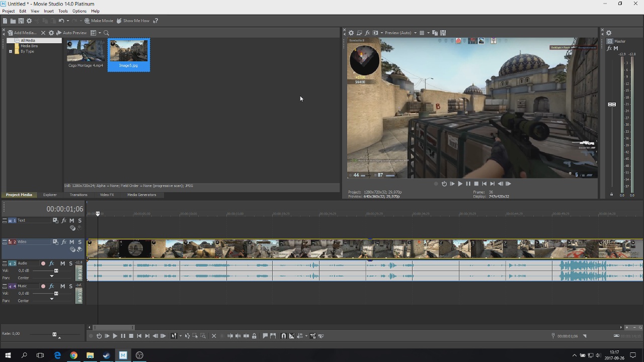Solo the Music track
This screenshot has width=644, height=362.
pos(70,286)
